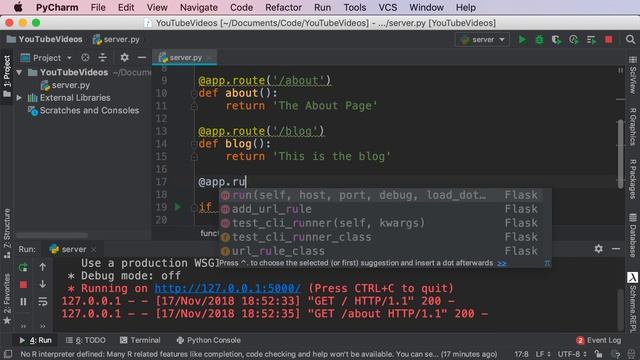
Task: Open the Navigate menu
Action: point(199,7)
